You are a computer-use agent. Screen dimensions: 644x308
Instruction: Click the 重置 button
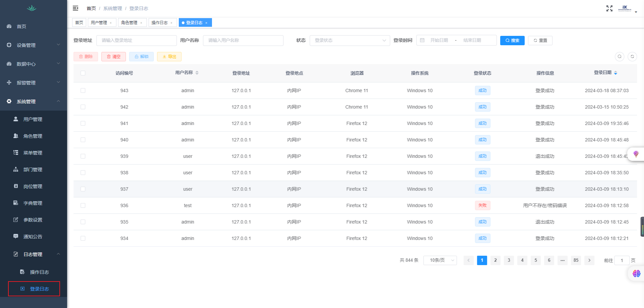(540, 40)
